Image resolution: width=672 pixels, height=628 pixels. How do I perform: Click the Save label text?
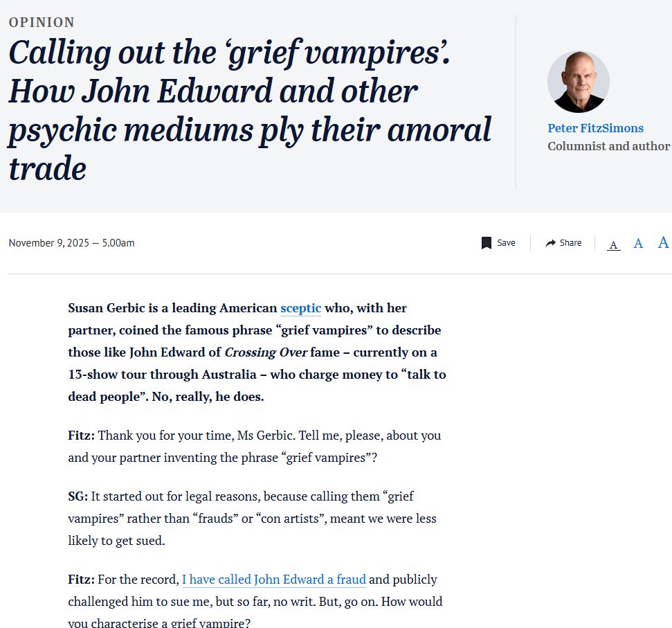[506, 243]
